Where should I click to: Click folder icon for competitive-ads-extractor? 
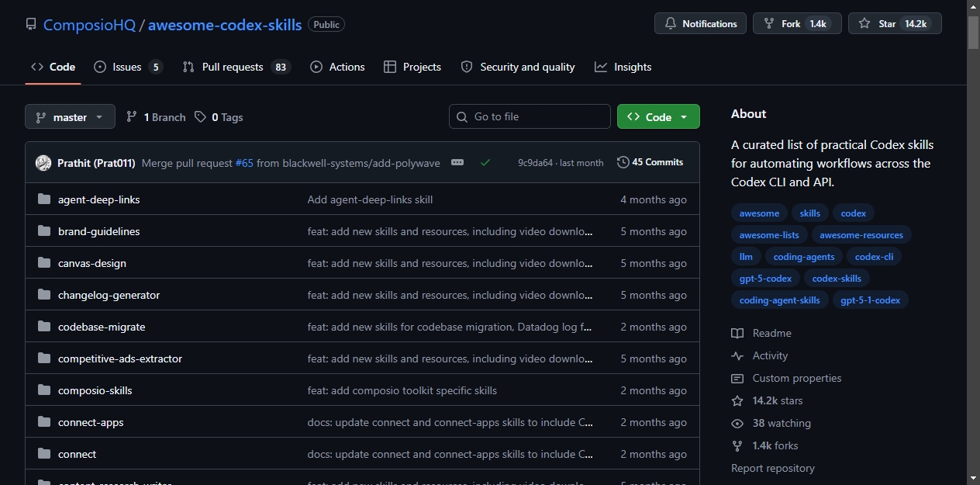coord(44,359)
